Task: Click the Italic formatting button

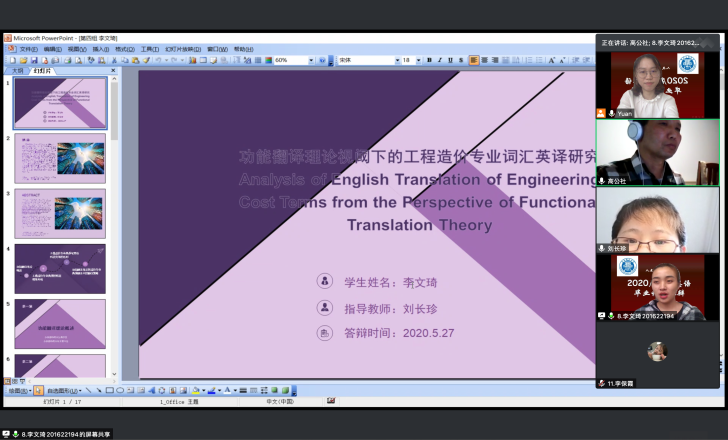Action: click(x=440, y=60)
